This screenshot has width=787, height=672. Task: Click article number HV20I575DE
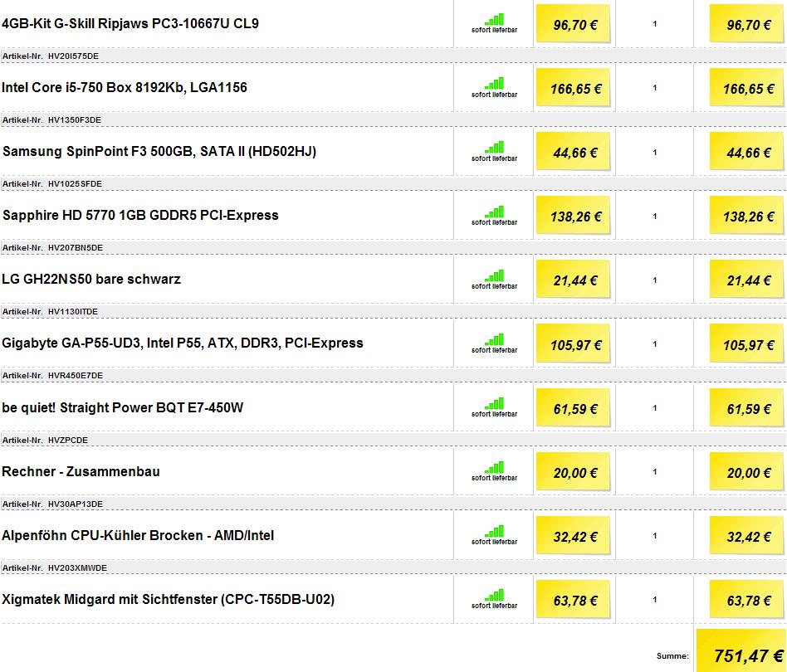(73, 56)
